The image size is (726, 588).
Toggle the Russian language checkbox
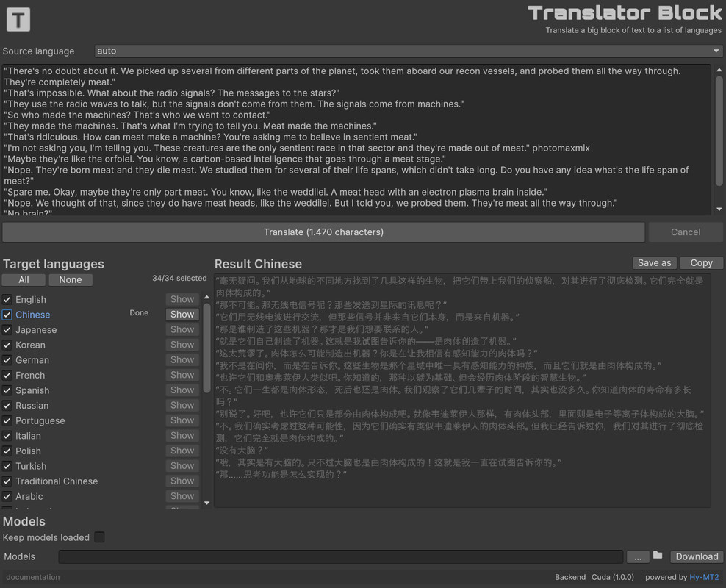(x=7, y=406)
